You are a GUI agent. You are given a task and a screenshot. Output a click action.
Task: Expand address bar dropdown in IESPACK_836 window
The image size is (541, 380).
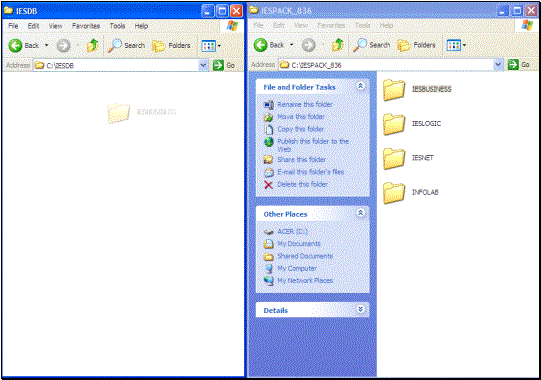click(498, 65)
